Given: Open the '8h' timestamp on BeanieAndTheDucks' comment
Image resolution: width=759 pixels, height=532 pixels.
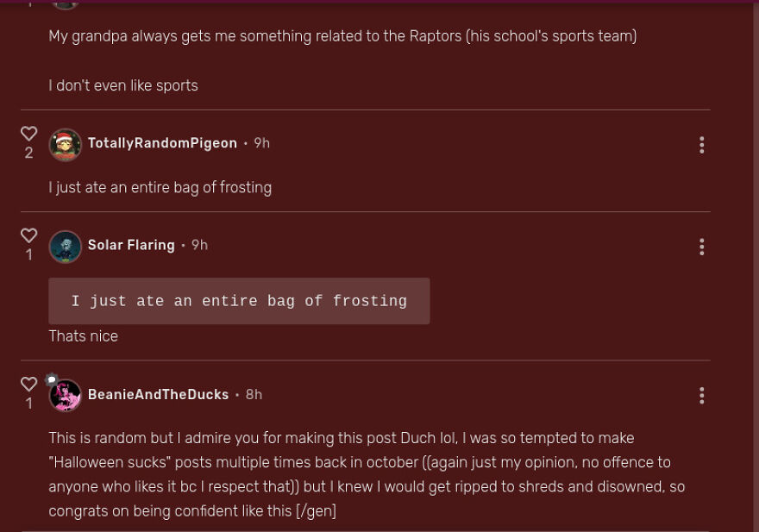Looking at the screenshot, I should coord(254,394).
